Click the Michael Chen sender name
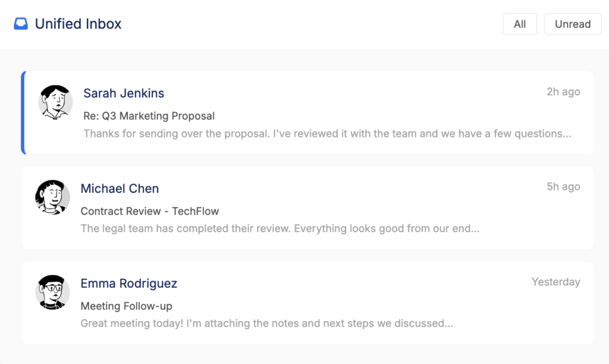Viewport: 609px width, 364px height. [x=120, y=189]
